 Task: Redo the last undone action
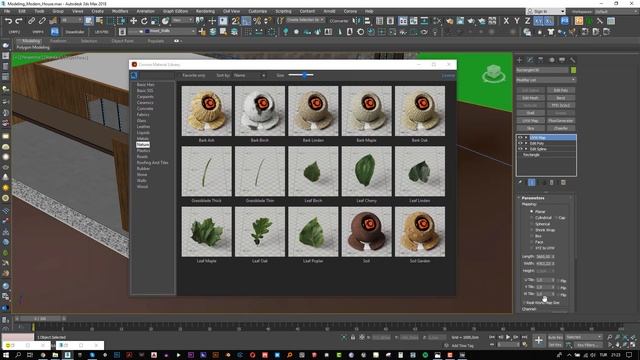[x=19, y=21]
